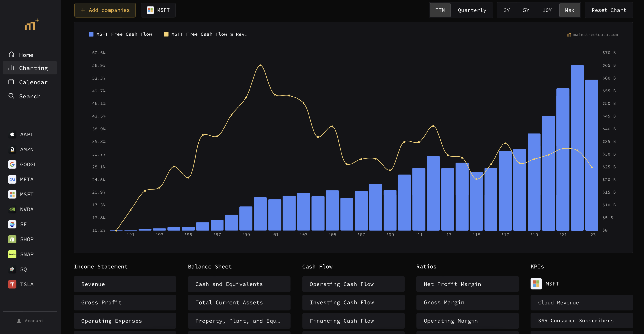Add Net Profit Margin ratio

tap(468, 284)
